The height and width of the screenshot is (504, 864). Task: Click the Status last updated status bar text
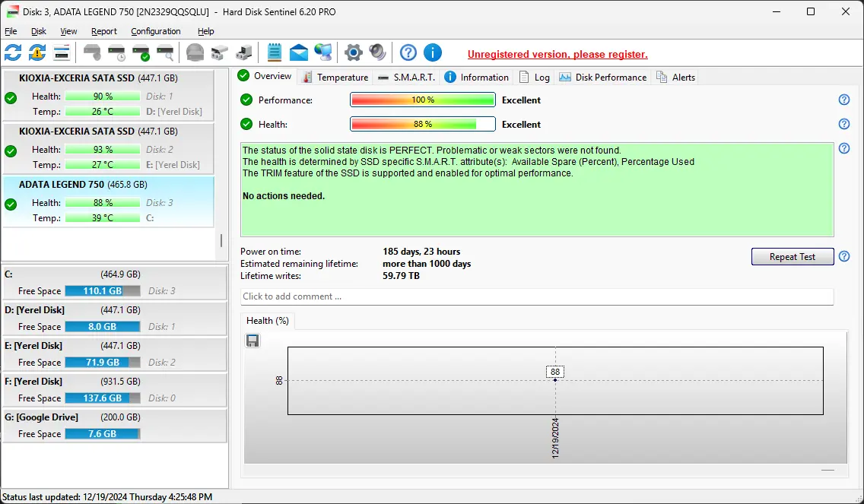107,497
